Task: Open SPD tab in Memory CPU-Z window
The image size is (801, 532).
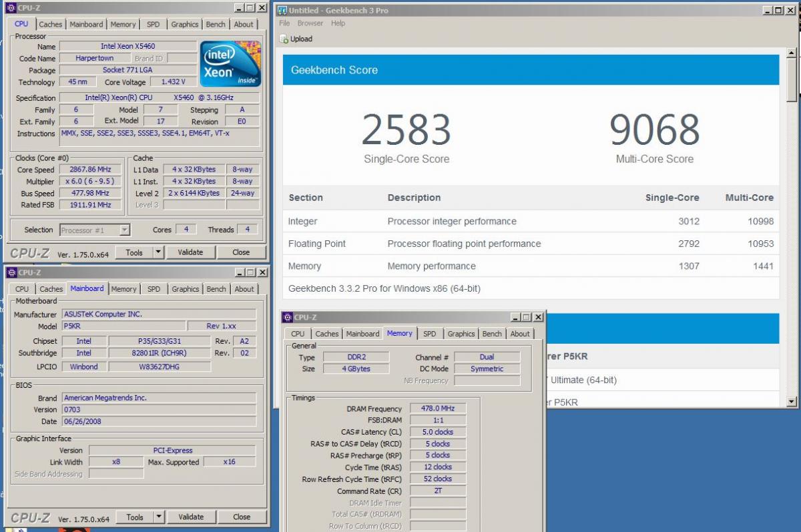Action: [430, 334]
